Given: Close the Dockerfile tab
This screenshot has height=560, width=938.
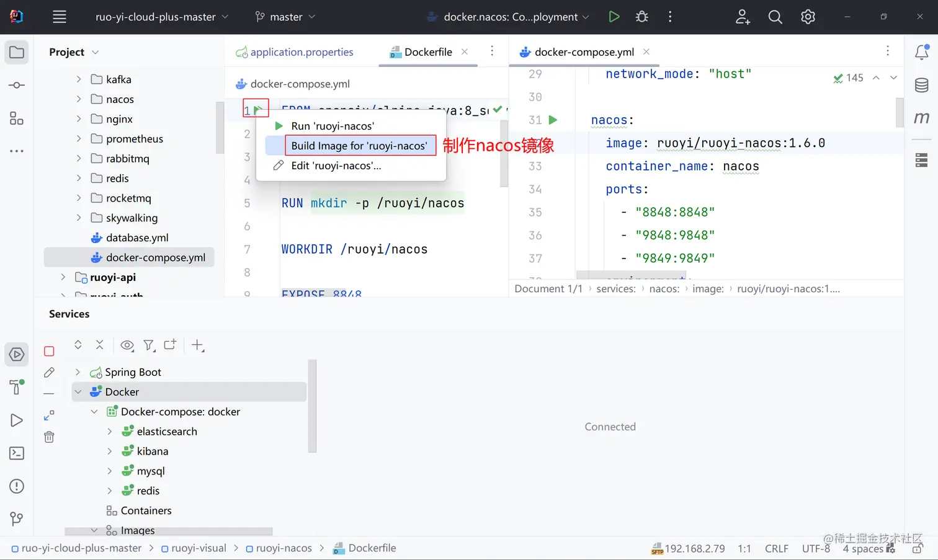Looking at the screenshot, I should tap(465, 52).
